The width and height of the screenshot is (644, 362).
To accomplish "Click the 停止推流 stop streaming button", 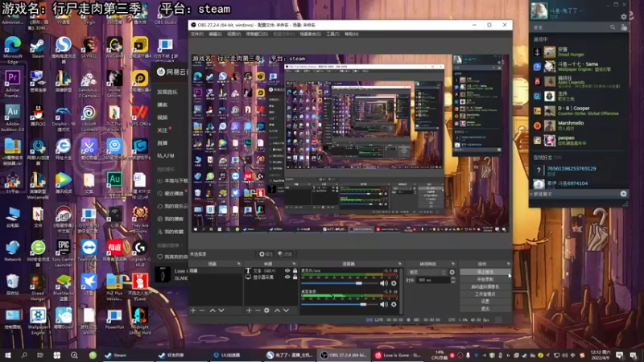I will pos(485,272).
